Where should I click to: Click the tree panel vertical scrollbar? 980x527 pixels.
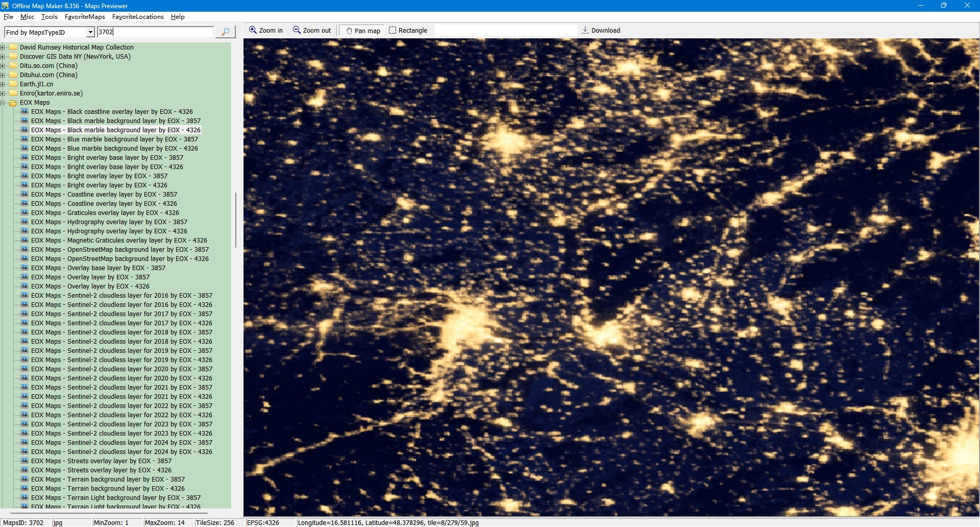(x=235, y=220)
